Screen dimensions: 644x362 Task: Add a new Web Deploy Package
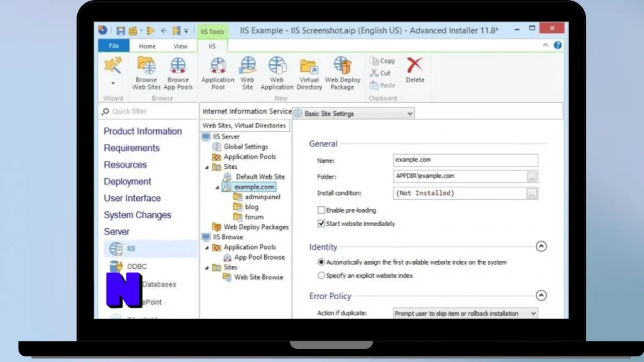pyautogui.click(x=342, y=73)
